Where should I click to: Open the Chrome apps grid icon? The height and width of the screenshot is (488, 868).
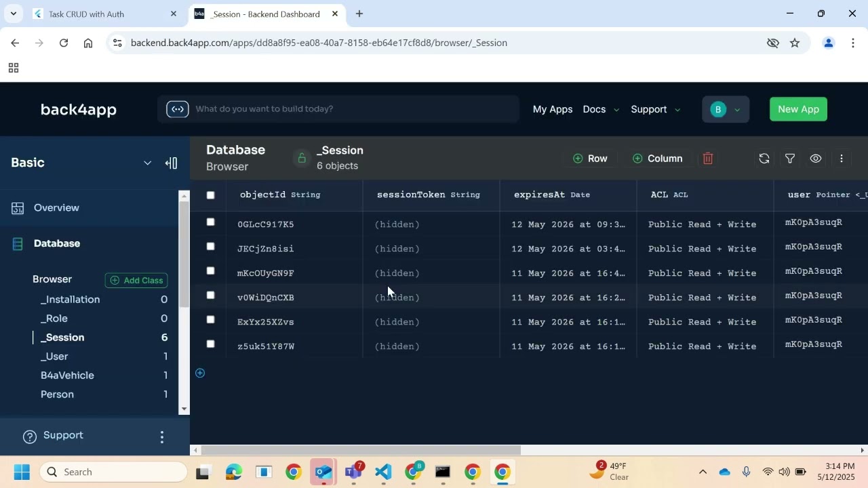coord(13,68)
